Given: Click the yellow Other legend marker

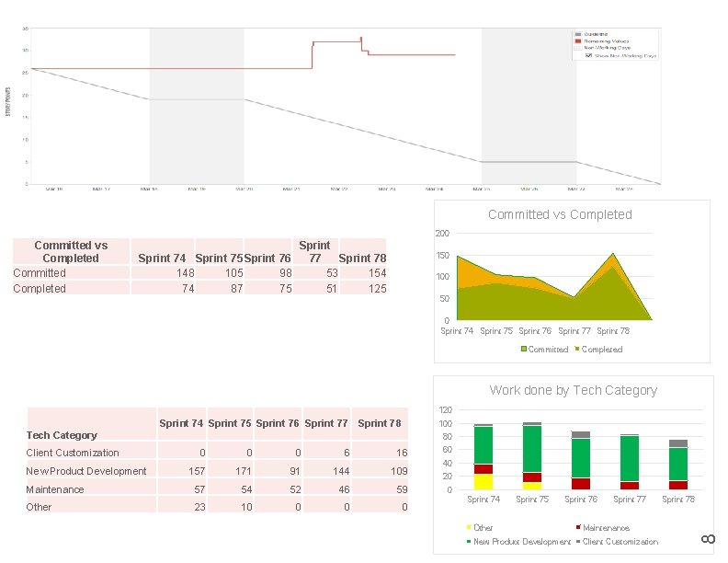Looking at the screenshot, I should pyautogui.click(x=469, y=527).
